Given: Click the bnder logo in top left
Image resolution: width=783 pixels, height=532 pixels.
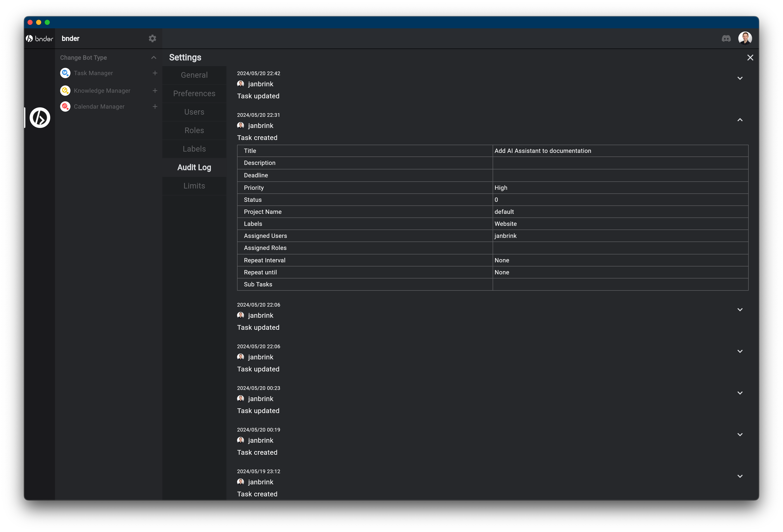Looking at the screenshot, I should (x=40, y=39).
